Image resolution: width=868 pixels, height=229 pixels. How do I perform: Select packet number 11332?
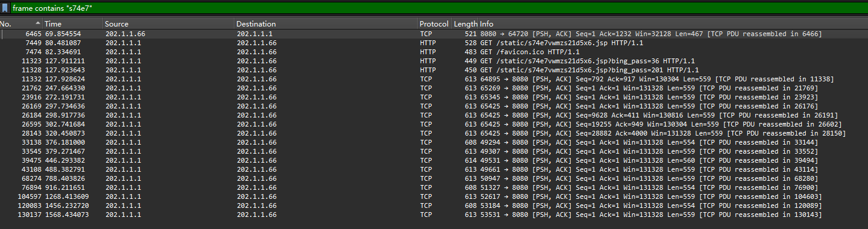coord(434,79)
